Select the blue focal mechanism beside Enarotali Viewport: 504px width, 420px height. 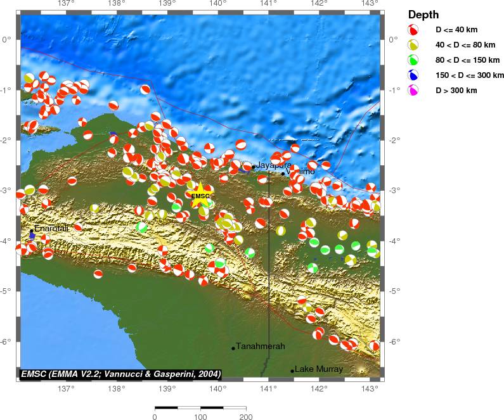(x=32, y=235)
